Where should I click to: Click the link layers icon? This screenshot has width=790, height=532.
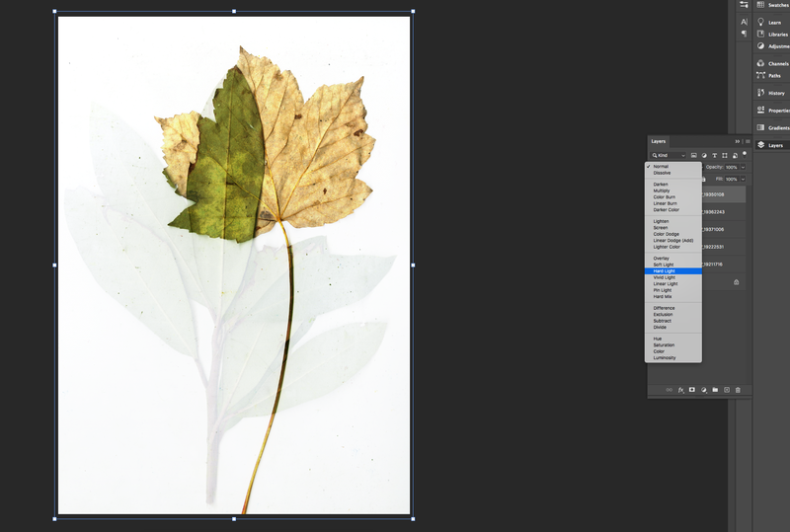pos(670,390)
